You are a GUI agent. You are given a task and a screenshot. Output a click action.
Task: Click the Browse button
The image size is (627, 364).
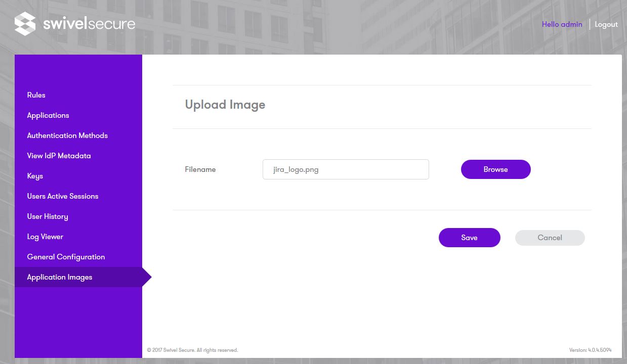coord(495,169)
